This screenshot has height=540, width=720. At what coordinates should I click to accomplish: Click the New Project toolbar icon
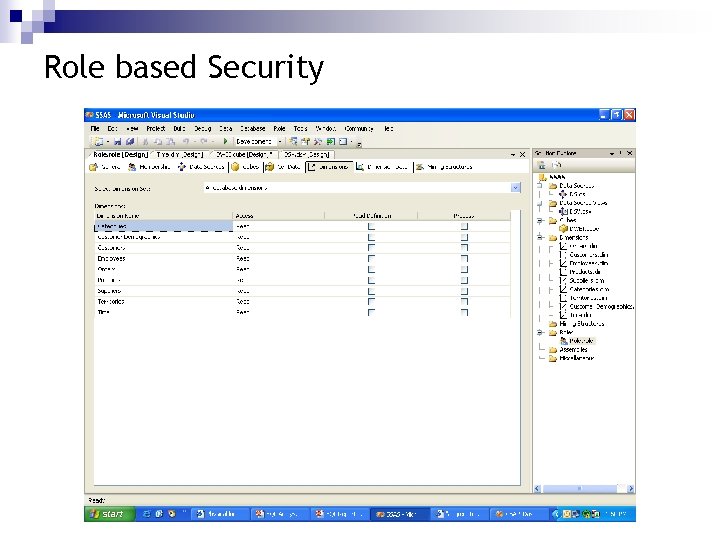98,142
